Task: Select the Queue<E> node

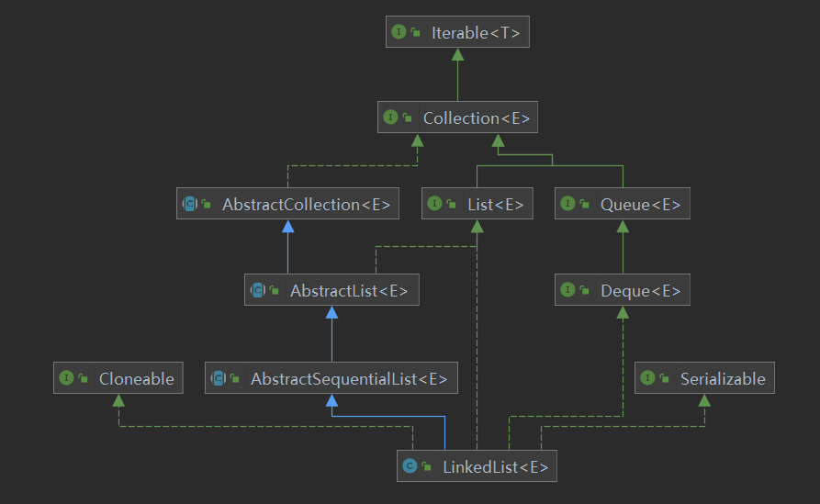Action: [623, 204]
